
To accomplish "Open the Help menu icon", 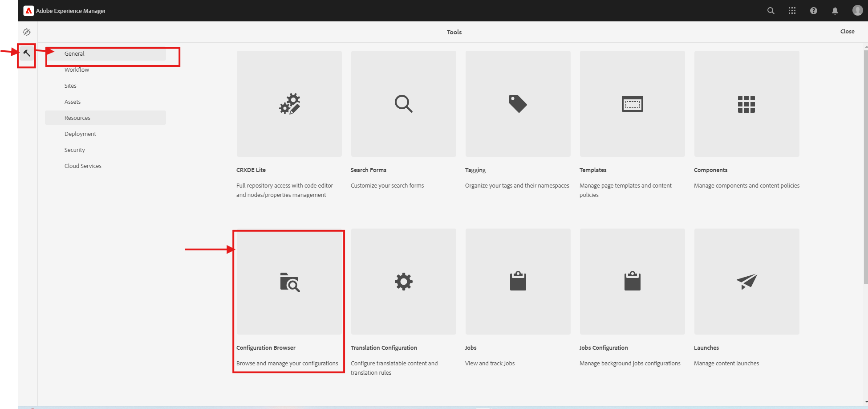I will (x=814, y=11).
